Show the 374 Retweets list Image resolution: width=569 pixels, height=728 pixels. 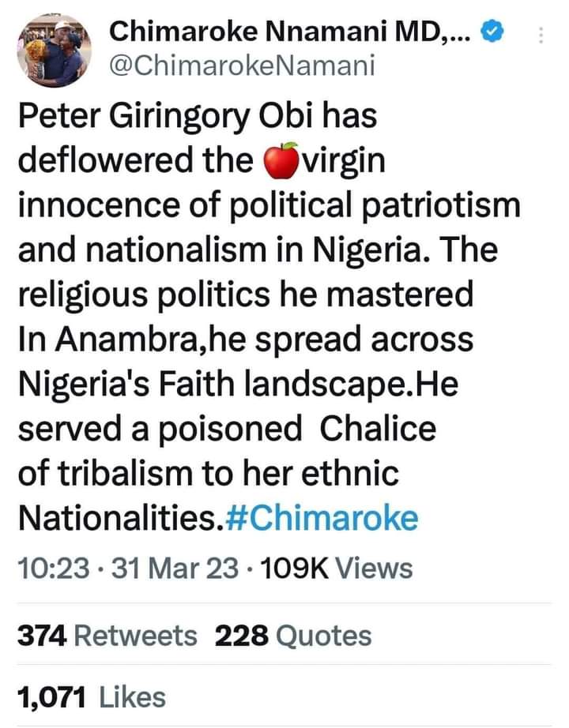[x=107, y=635]
